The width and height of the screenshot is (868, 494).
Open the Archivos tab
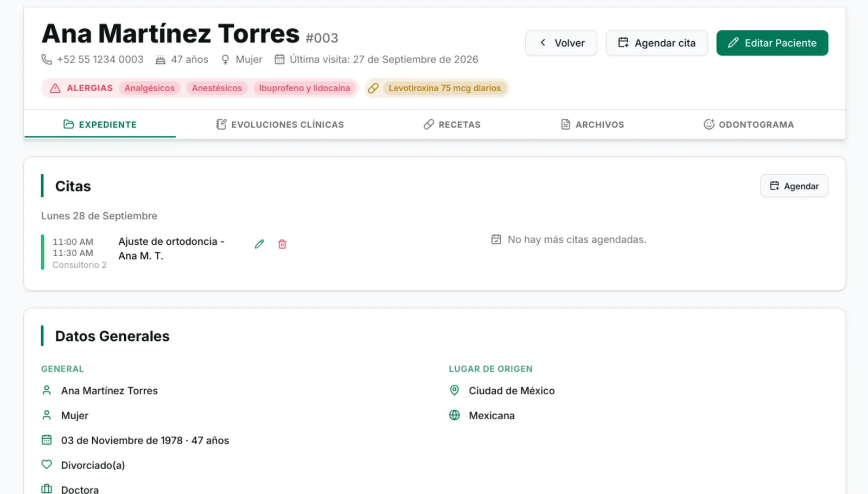(592, 124)
